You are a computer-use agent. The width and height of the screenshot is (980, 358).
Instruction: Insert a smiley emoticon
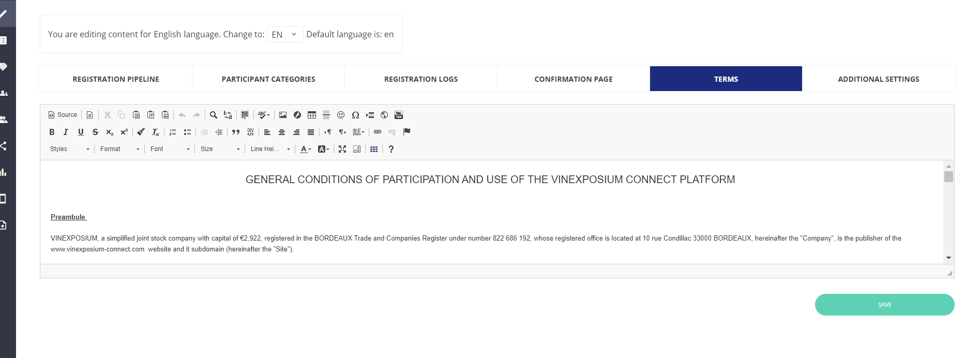pyautogui.click(x=341, y=115)
